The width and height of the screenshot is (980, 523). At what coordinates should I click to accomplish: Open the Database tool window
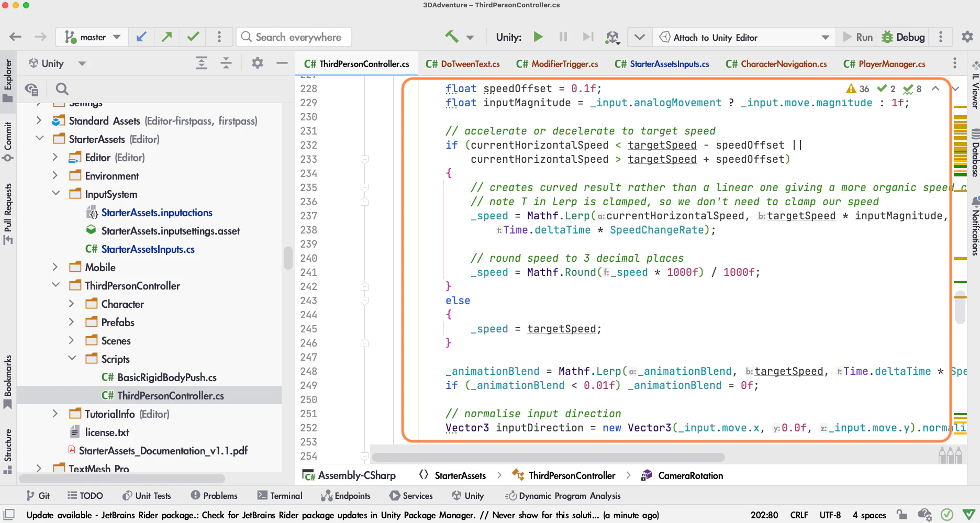975,153
